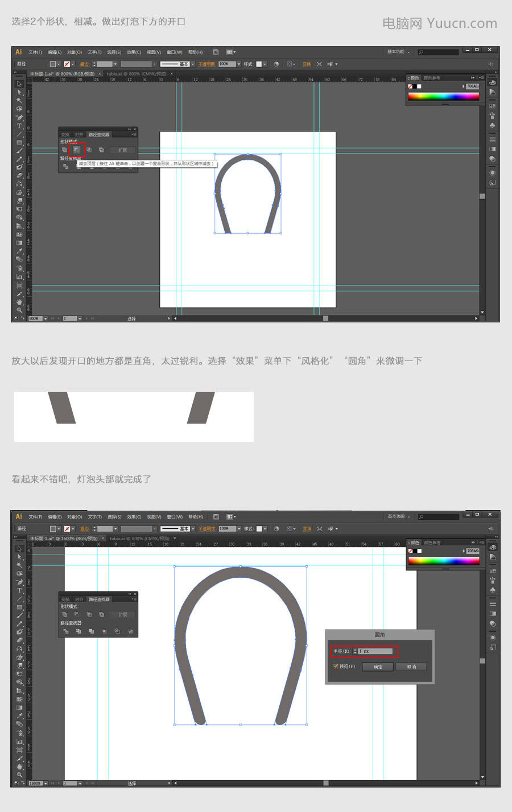The height and width of the screenshot is (812, 512).
Task: Pick color from top spectrum bar
Action: 444,97
